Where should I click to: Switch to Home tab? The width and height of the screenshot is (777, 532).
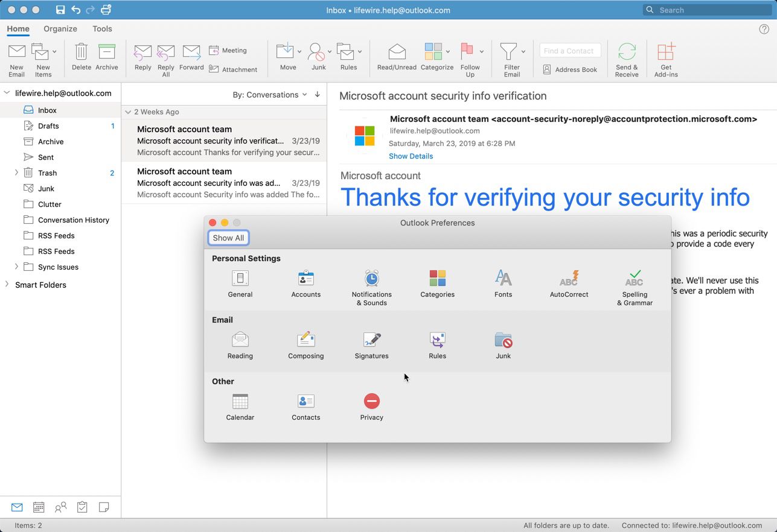[x=18, y=29]
